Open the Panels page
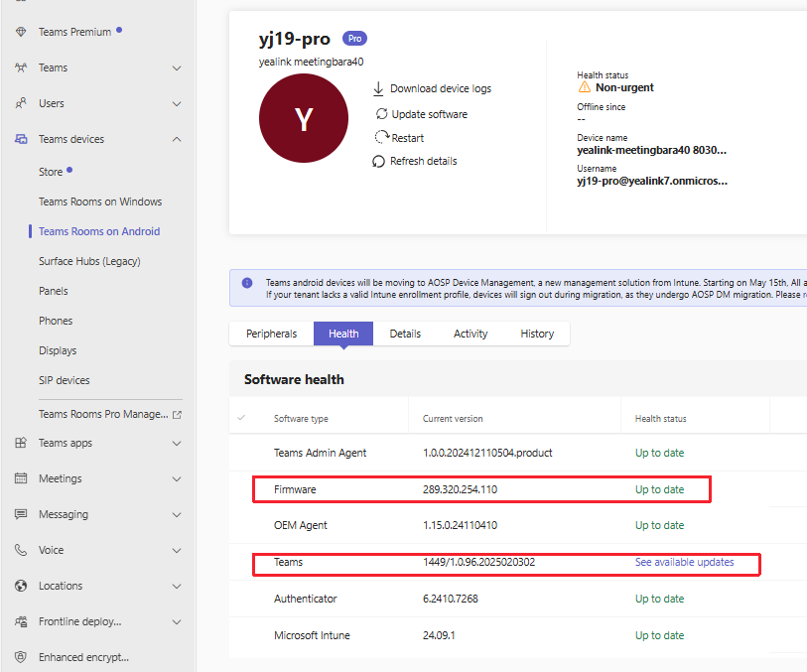807x672 pixels. pos(54,291)
